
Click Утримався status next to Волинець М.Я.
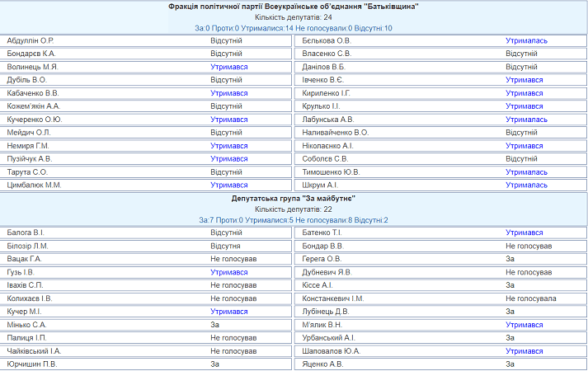pos(228,67)
